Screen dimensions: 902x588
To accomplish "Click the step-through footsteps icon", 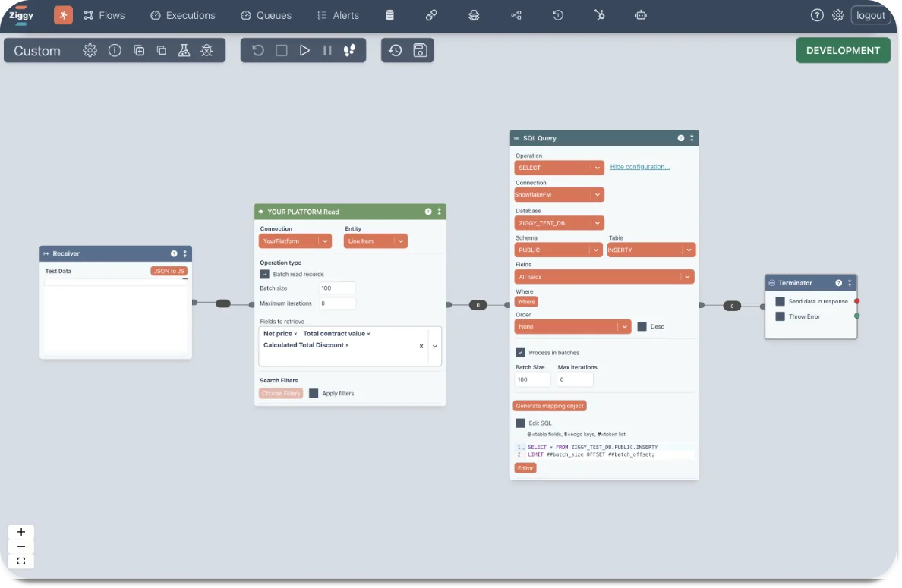I will (x=349, y=51).
